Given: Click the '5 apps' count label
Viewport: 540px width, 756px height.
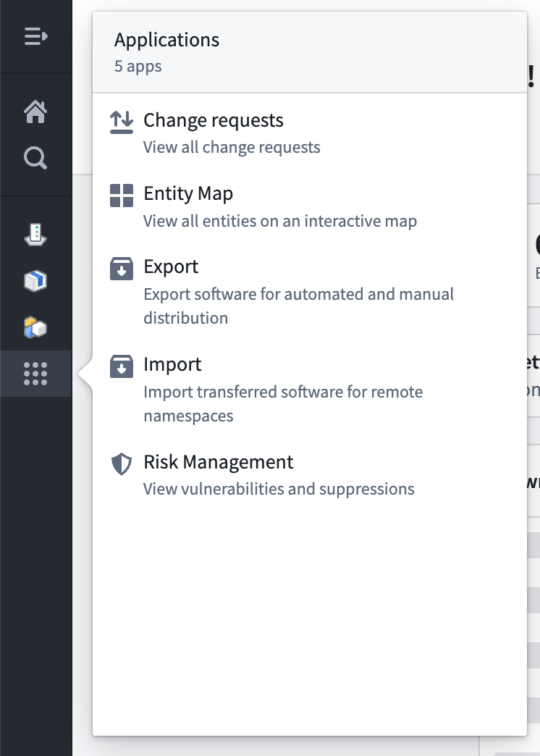Looking at the screenshot, I should [138, 66].
